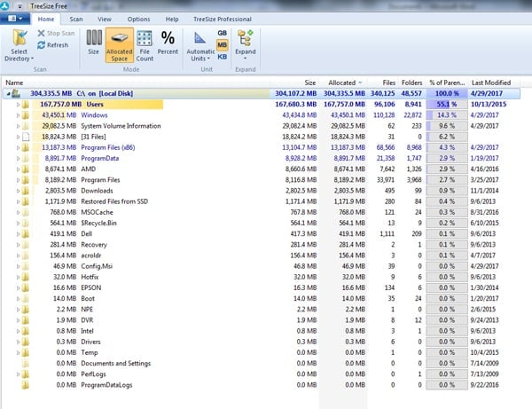Viewport: 532px width, 409px height.
Task: Expand the Users folder
Action: tap(18, 104)
